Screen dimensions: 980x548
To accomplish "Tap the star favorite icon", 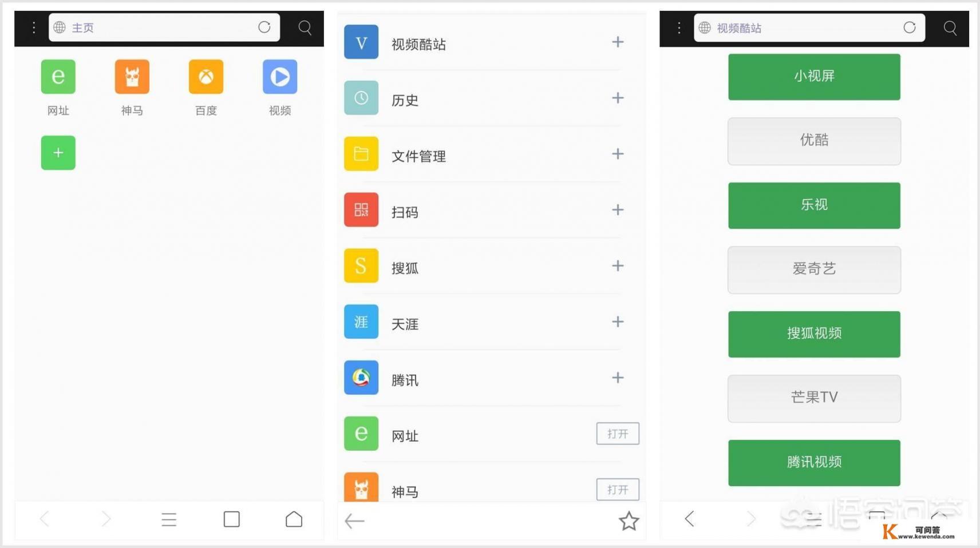I will click(x=629, y=521).
